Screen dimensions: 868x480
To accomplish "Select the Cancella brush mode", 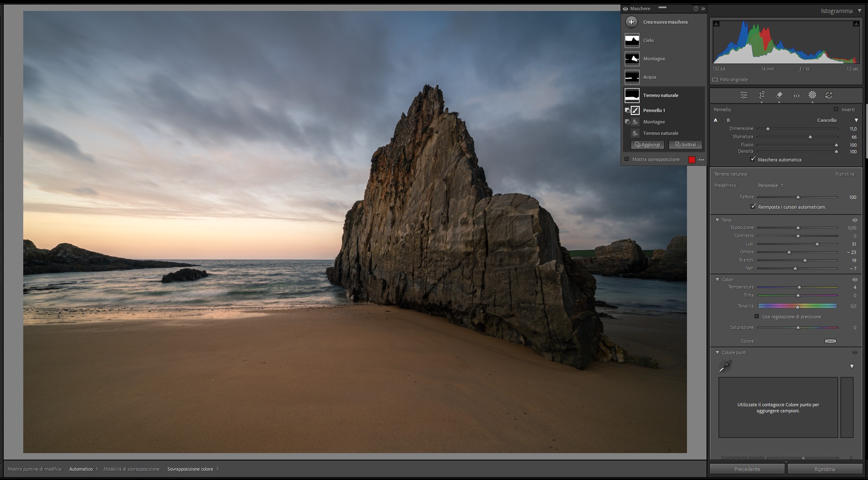I will click(x=827, y=120).
